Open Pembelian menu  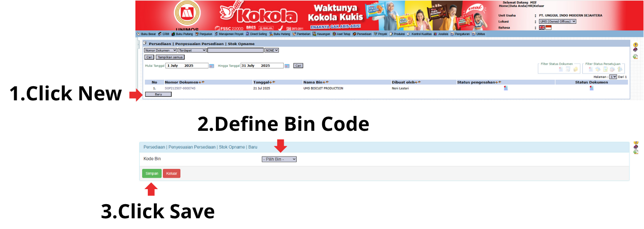point(301,34)
